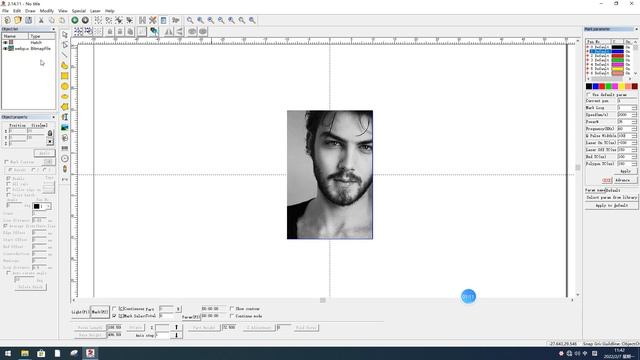Select the Barcode tool
The height and width of the screenshot is (360, 640).
pyautogui.click(x=64, y=148)
